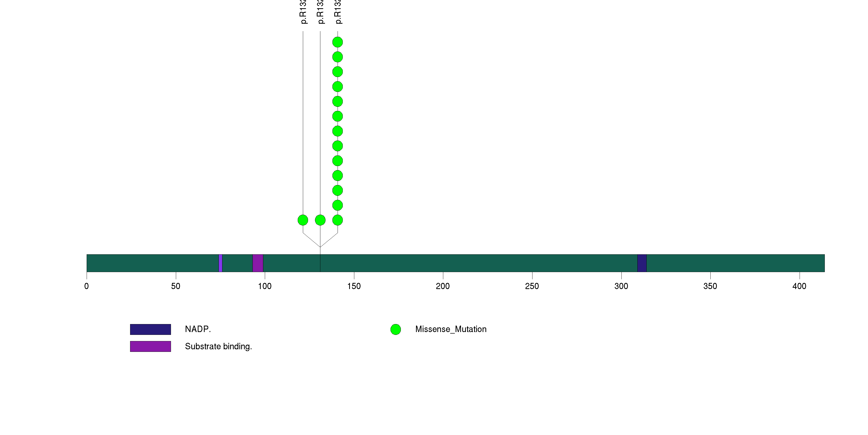Click the axis tick label 300
Screen dimensions: 868x435
[x=621, y=286]
